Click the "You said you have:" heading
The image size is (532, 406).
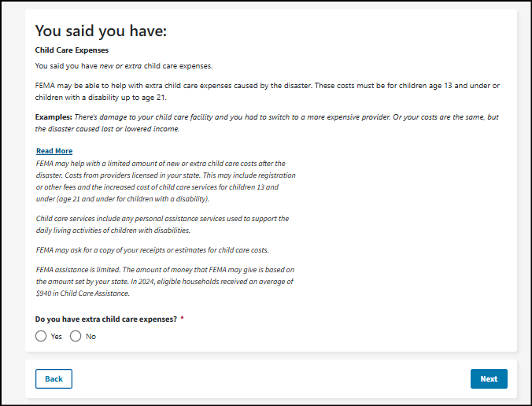(x=101, y=31)
